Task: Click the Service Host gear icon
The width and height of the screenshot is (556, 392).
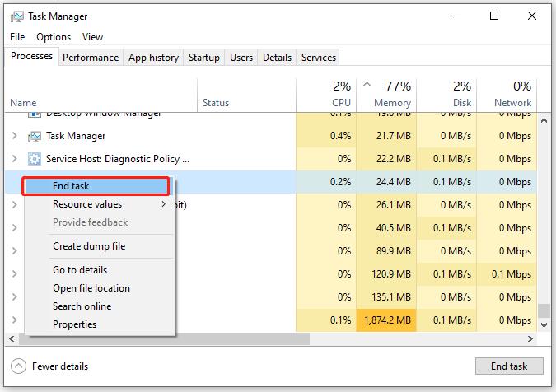Action: [35, 158]
